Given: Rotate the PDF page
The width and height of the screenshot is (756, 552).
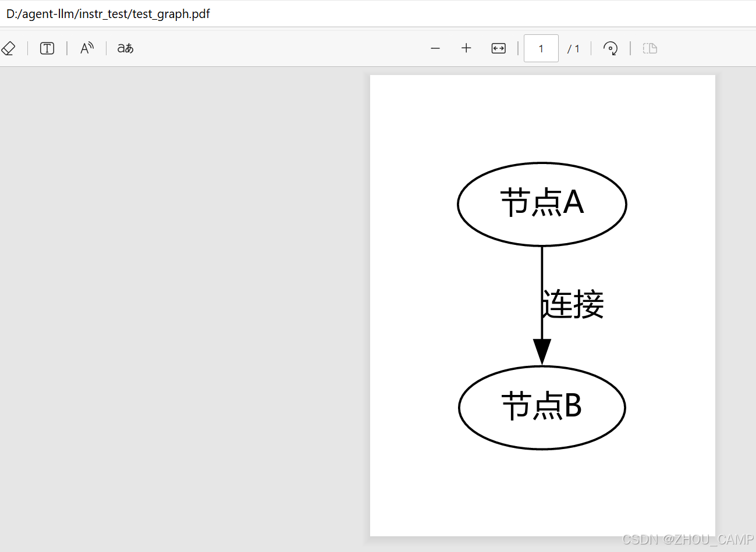Looking at the screenshot, I should [610, 48].
